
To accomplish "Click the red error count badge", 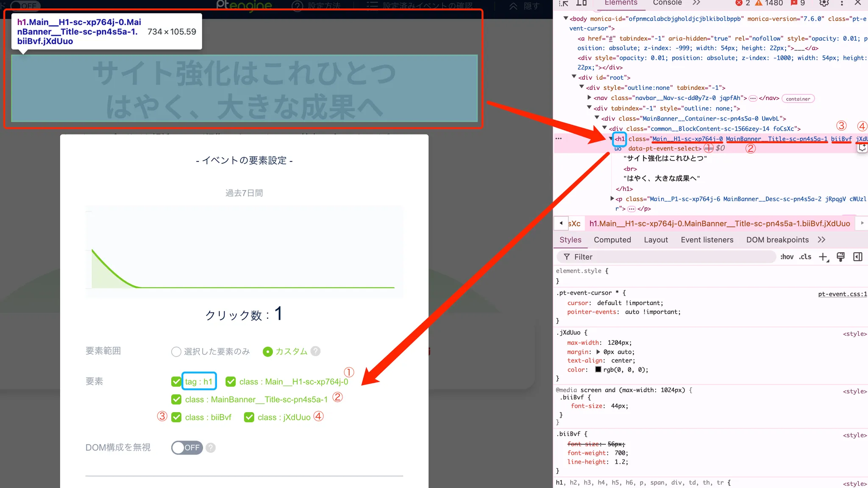I will 743,3.
